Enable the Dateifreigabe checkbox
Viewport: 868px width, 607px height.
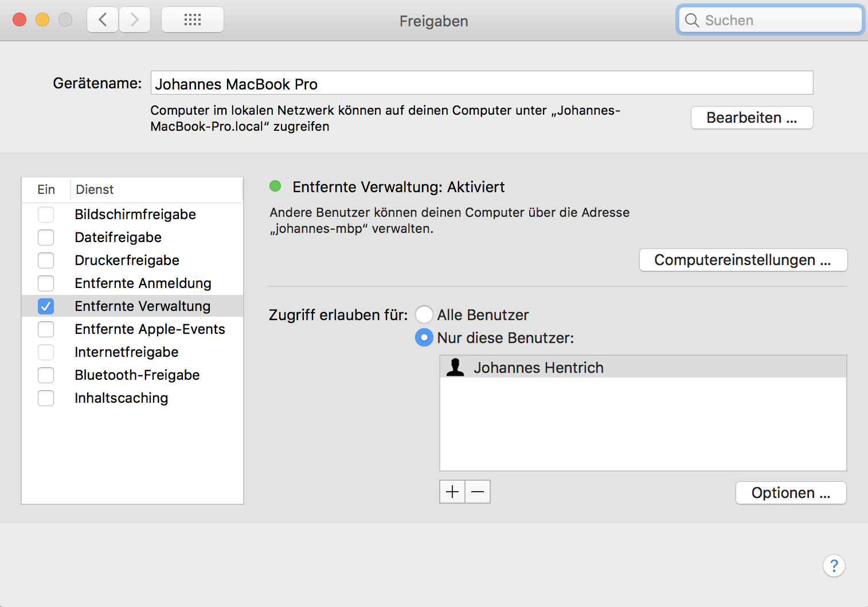[x=46, y=238]
